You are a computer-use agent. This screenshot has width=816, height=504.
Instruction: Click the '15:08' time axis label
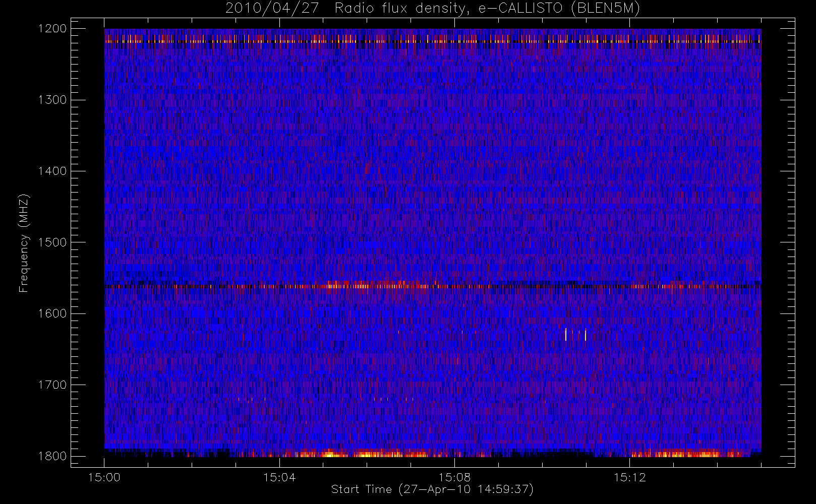[454, 477]
